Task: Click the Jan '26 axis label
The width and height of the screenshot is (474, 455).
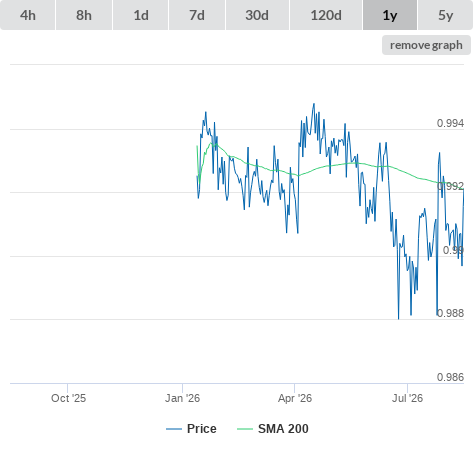Action: pyautogui.click(x=182, y=398)
